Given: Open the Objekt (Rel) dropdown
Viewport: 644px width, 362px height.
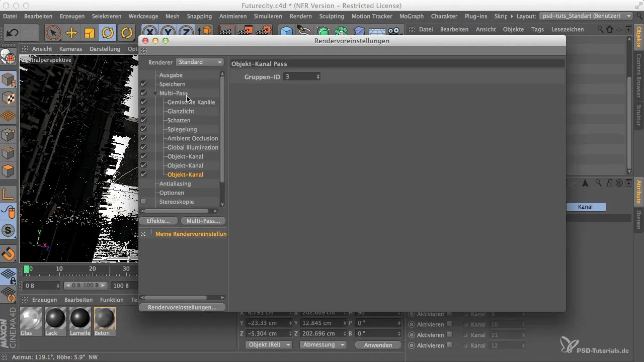Looking at the screenshot, I should 269,345.
